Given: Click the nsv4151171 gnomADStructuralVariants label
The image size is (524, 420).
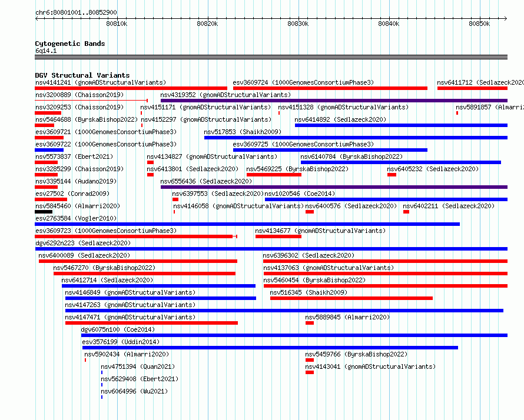Looking at the screenshot, I should tap(205, 107).
